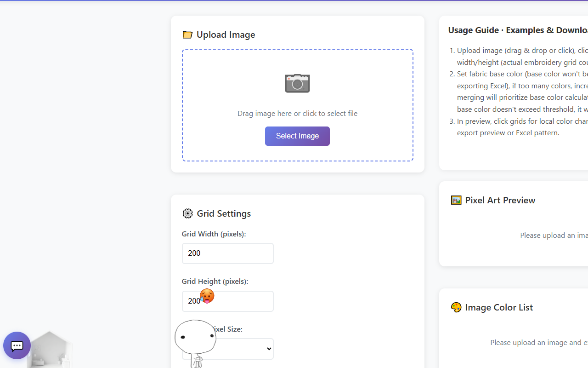Click the 'Upload Image' heading
Screen dimensions: 588x368
[x=226, y=34]
